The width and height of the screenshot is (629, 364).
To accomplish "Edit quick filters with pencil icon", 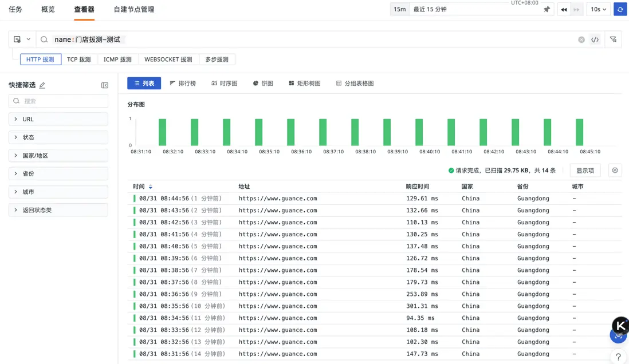I will click(42, 85).
